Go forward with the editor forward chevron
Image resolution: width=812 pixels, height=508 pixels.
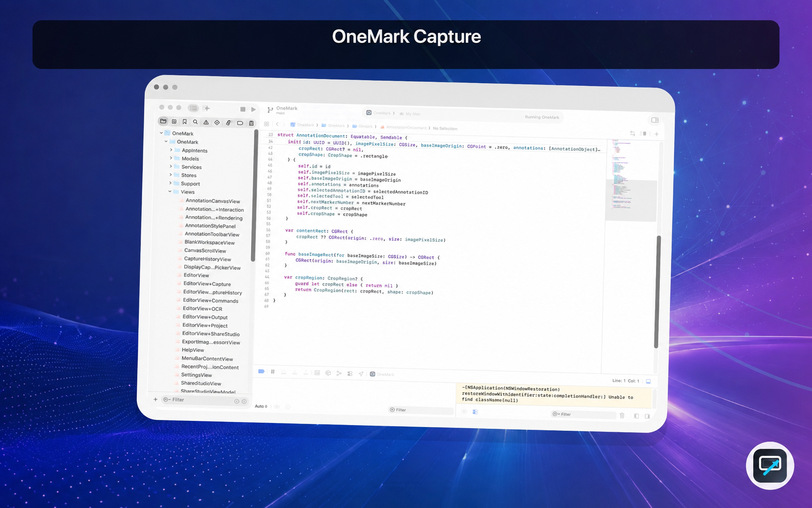point(284,124)
